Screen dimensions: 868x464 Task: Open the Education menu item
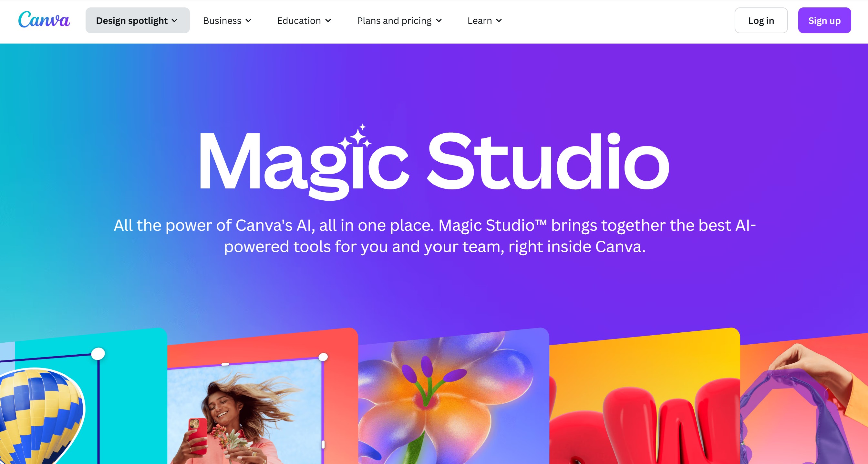pos(304,21)
